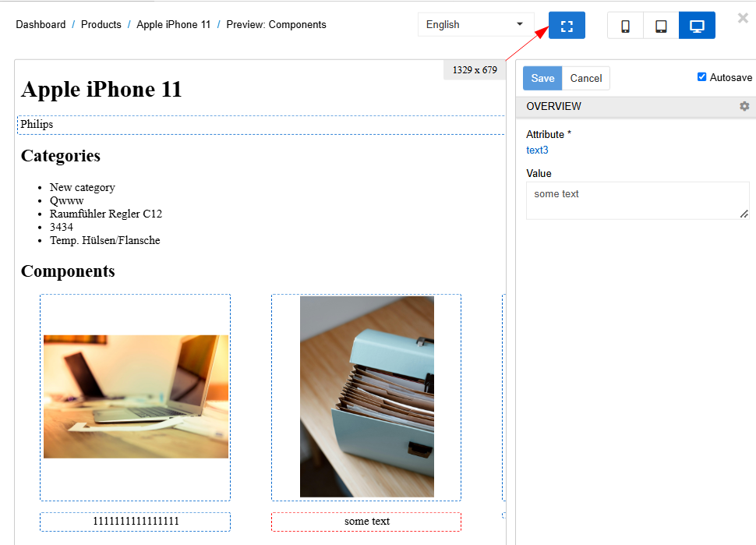Screen dimensions: 756x545
Task: Select the red 'some text' field
Action: pyautogui.click(x=366, y=522)
